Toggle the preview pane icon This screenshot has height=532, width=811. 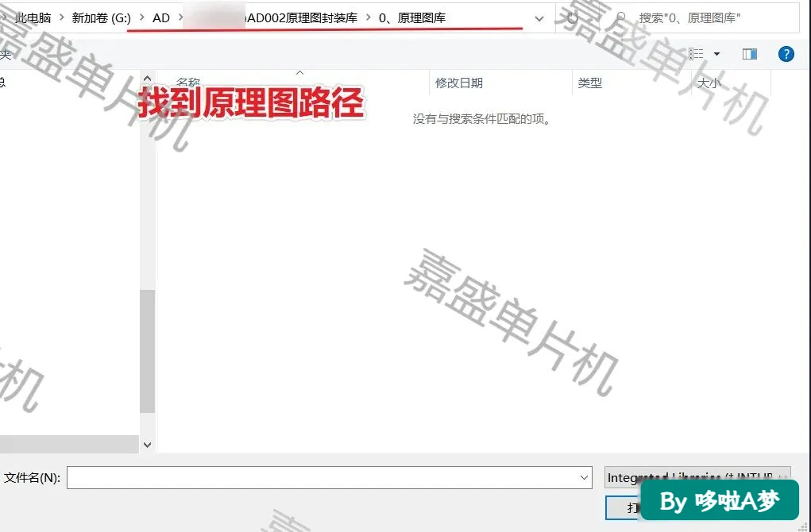point(750,54)
